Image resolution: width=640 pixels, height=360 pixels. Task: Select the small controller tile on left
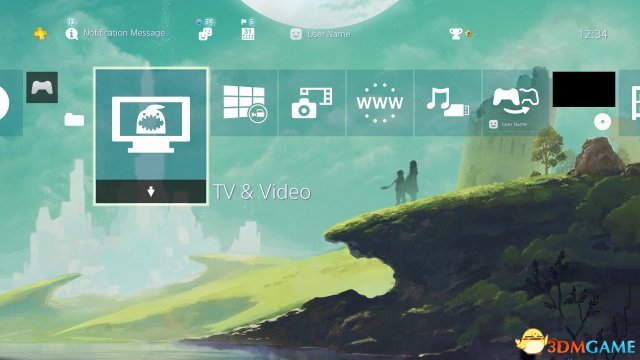(42, 87)
